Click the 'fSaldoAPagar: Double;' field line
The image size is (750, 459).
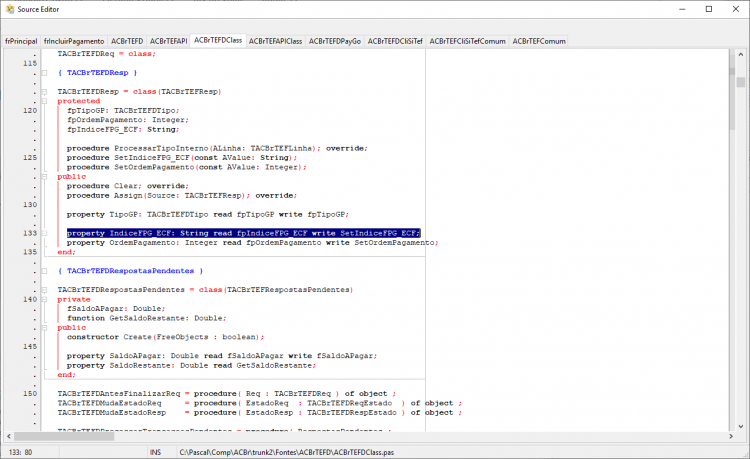coord(116,309)
